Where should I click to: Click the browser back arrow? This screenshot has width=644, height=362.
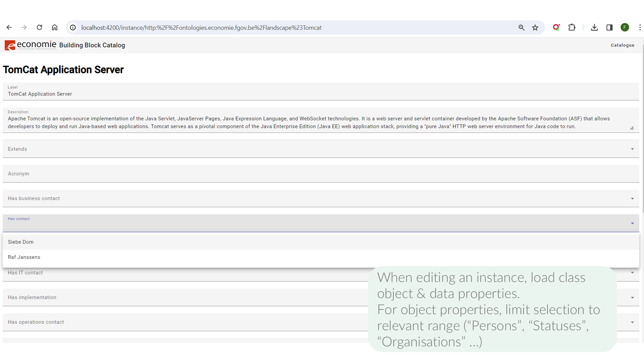pyautogui.click(x=9, y=28)
